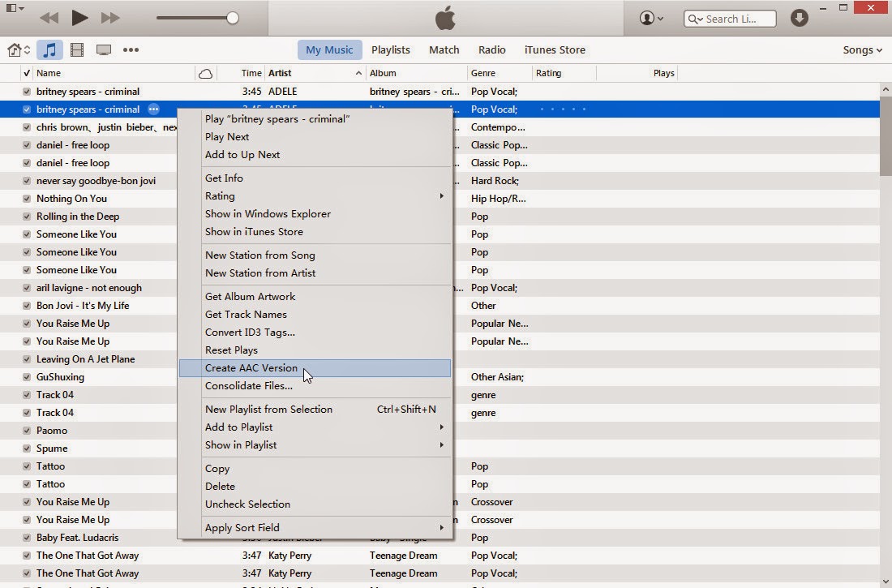Select New Playlist from Selection
The width and height of the screenshot is (892, 588).
315,410
